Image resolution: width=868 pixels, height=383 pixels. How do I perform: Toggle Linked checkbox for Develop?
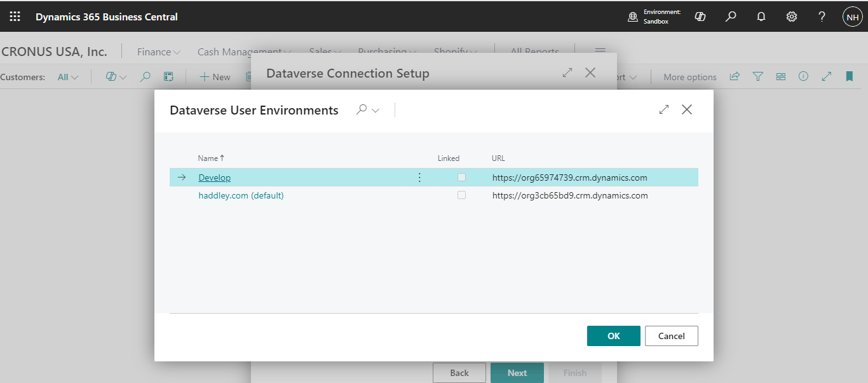coord(461,178)
